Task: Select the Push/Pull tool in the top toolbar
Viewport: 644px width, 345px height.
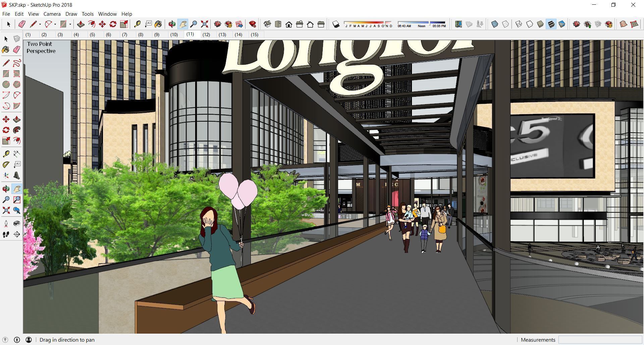Action: pyautogui.click(x=80, y=24)
